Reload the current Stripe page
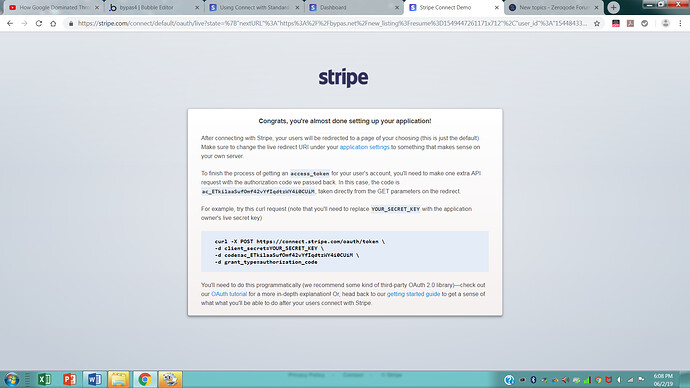The height and width of the screenshot is (388, 690). [x=39, y=23]
